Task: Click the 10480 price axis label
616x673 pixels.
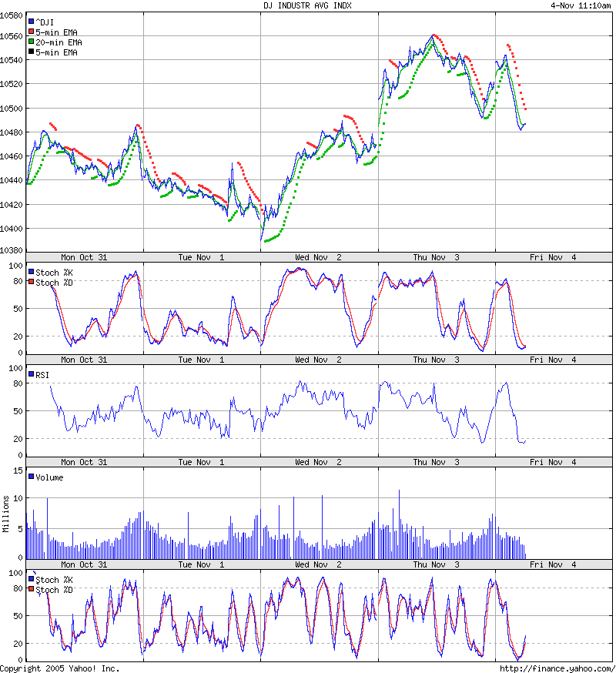Action: 11,132
